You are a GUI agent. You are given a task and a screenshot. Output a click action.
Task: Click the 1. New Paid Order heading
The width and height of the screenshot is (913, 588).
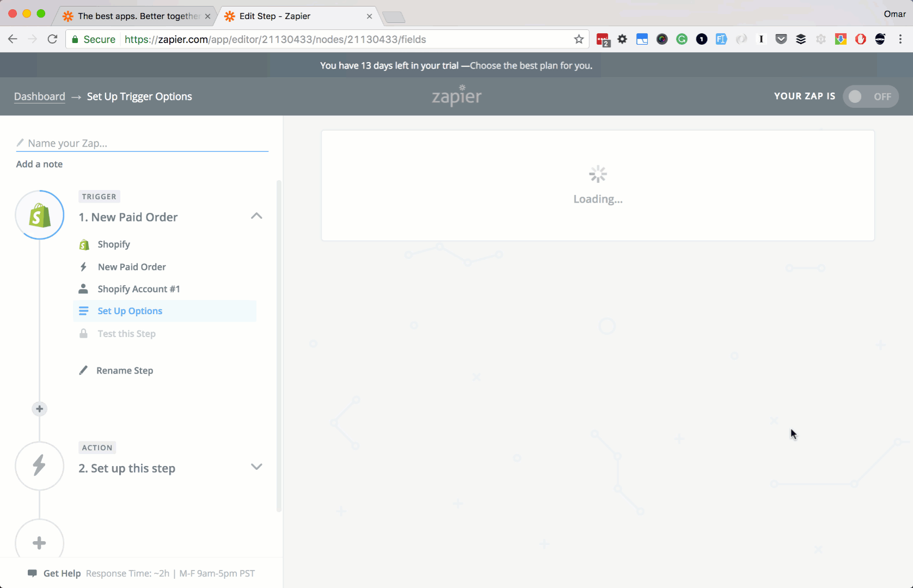tap(128, 217)
